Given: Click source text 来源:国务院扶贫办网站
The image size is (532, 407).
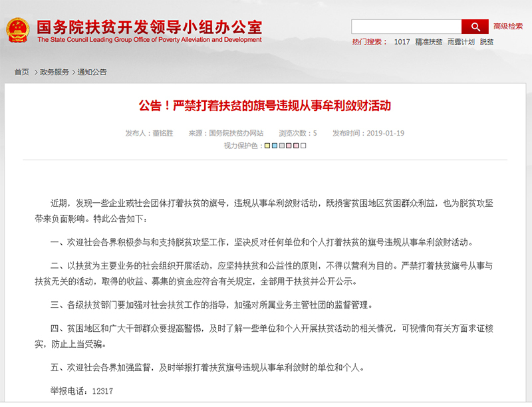Looking at the screenshot, I should [226, 133].
